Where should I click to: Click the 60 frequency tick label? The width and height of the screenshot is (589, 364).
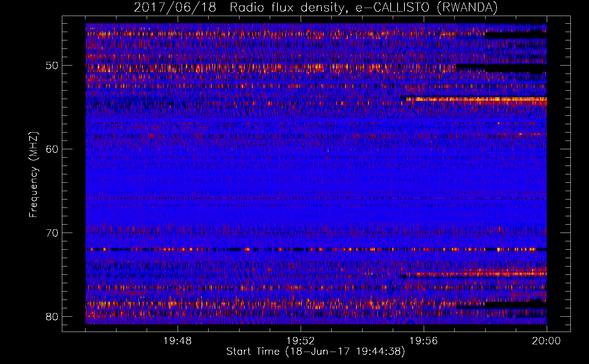(52, 149)
